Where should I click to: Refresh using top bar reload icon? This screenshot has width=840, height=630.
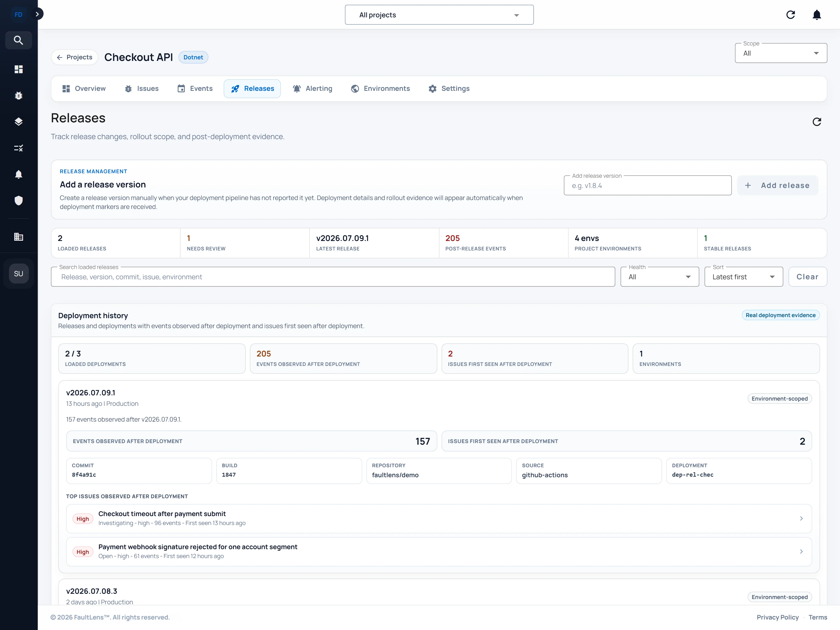tap(790, 15)
